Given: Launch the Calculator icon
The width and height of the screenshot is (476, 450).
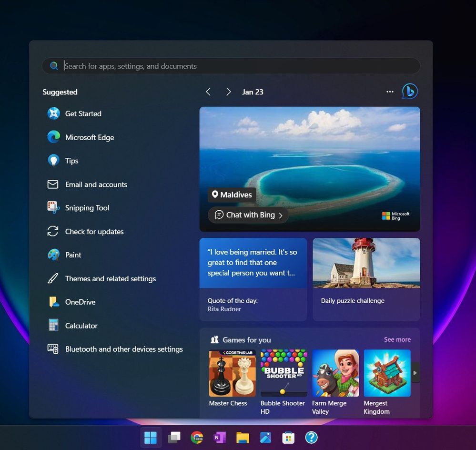Looking at the screenshot, I should pos(53,325).
